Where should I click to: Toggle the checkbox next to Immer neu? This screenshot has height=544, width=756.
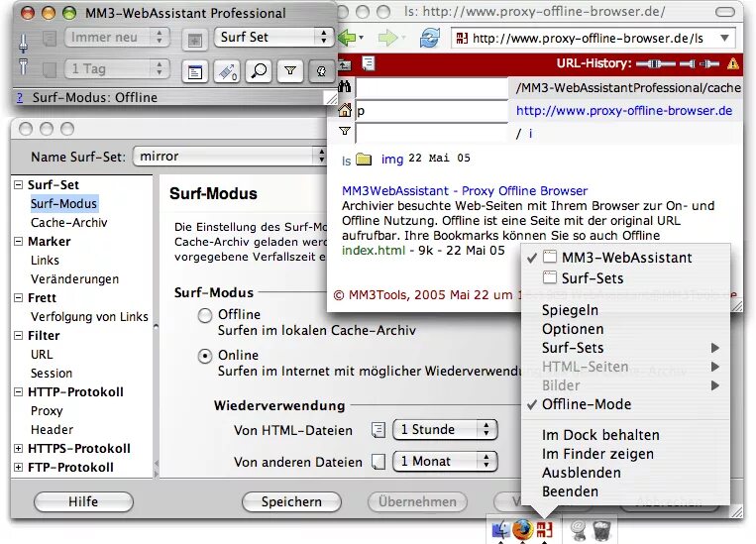50,38
